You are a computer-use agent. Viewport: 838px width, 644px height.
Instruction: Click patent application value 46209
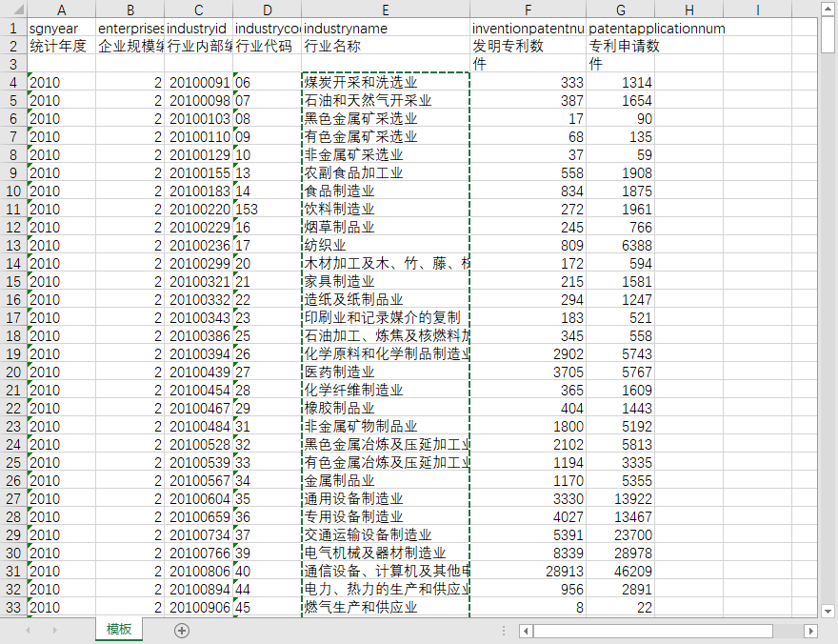point(621,572)
